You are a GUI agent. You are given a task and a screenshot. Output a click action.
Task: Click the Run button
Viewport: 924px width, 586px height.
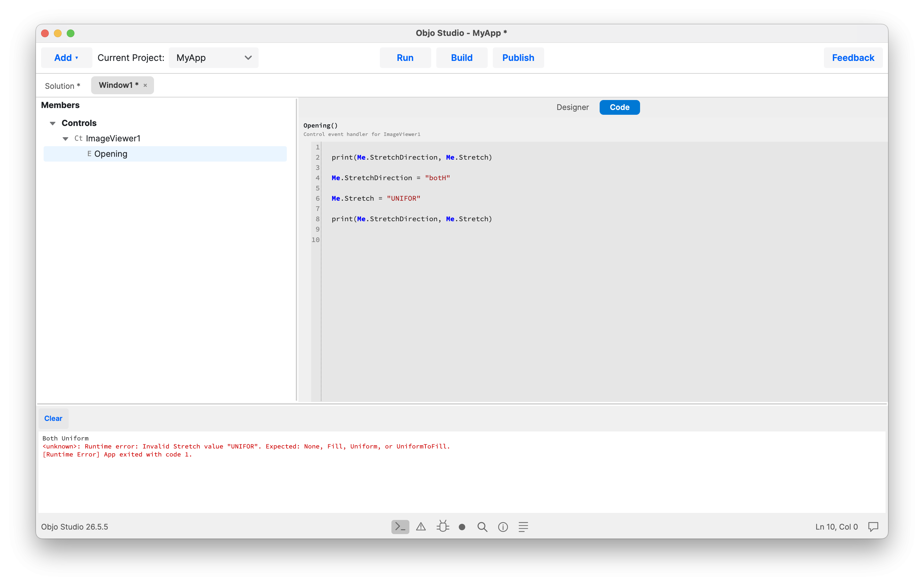point(405,57)
